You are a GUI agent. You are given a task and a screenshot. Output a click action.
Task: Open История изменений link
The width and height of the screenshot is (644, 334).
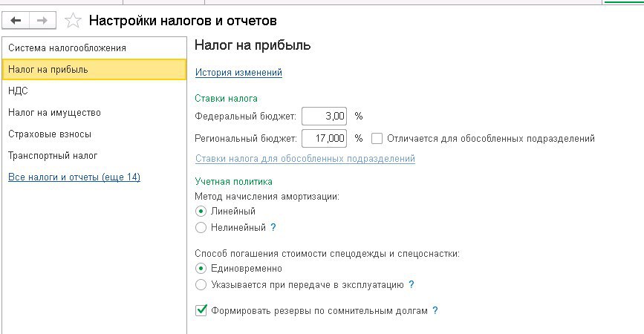click(x=238, y=73)
